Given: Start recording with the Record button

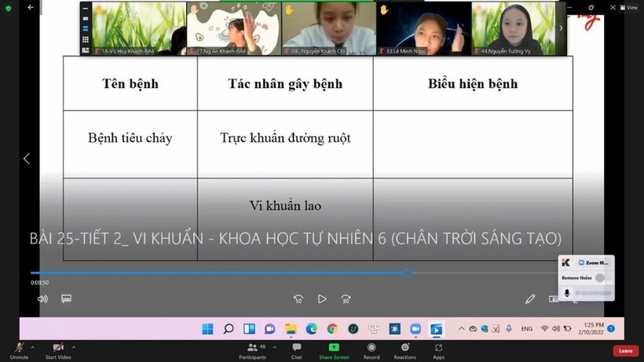Looking at the screenshot, I should coord(371,348).
